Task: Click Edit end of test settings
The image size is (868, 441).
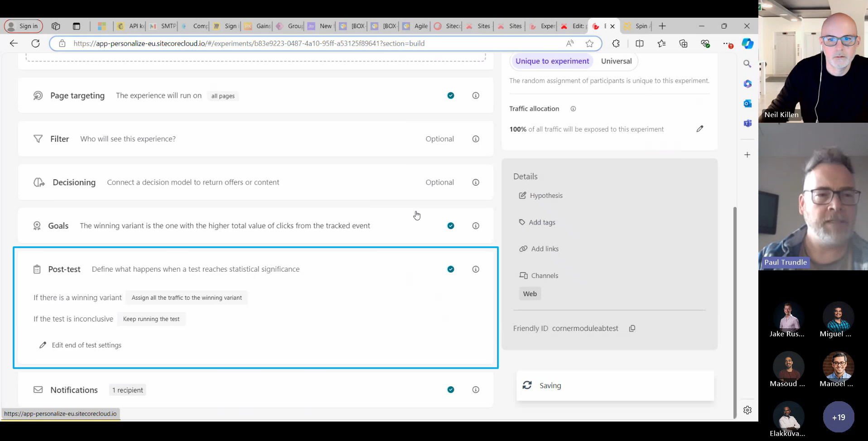Action: click(86, 345)
